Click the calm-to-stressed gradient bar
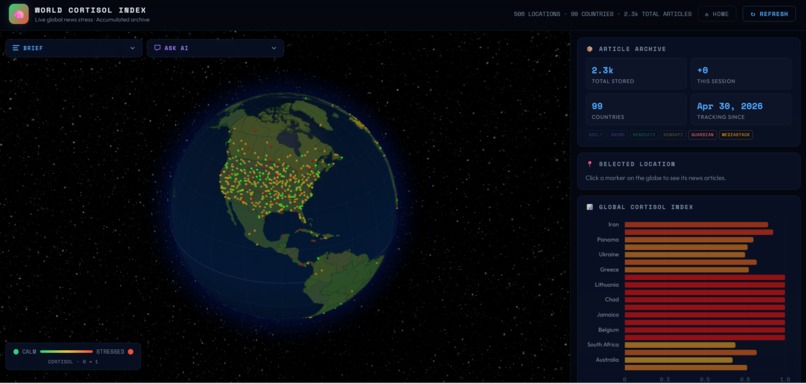The width and height of the screenshot is (806, 384). tap(66, 352)
